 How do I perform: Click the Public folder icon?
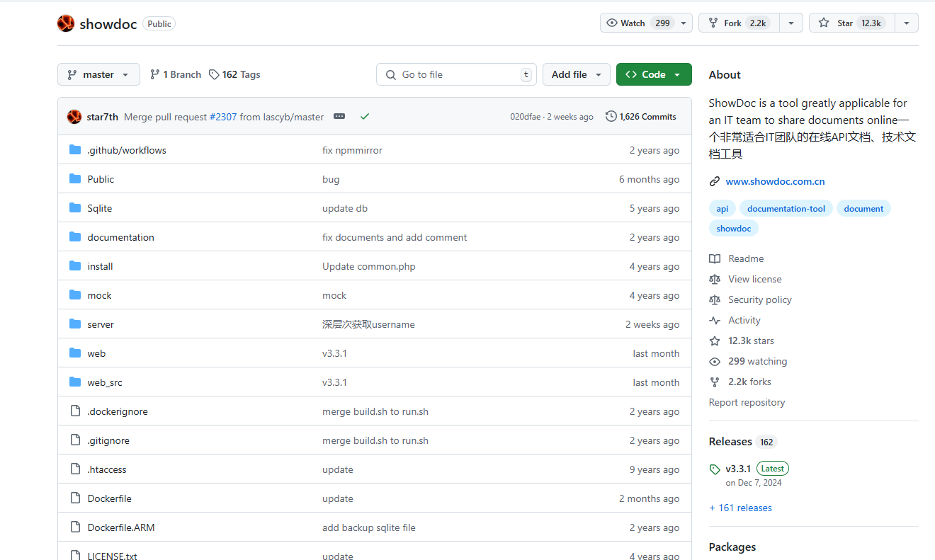tap(75, 179)
